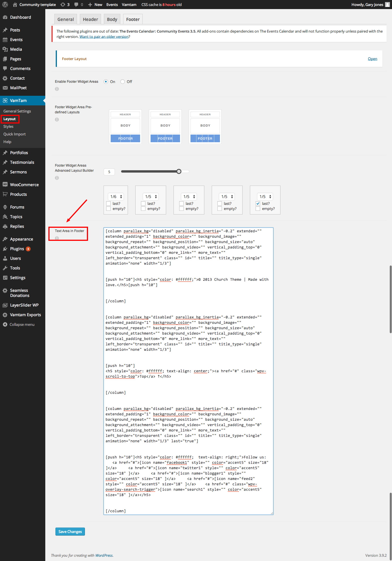Open the comments bubble icon in admin bar
Image resolution: width=392 pixels, height=561 pixels.
76,5
